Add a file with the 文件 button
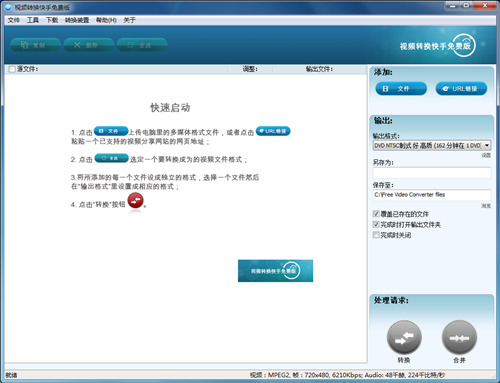The image size is (500, 383). [401, 89]
